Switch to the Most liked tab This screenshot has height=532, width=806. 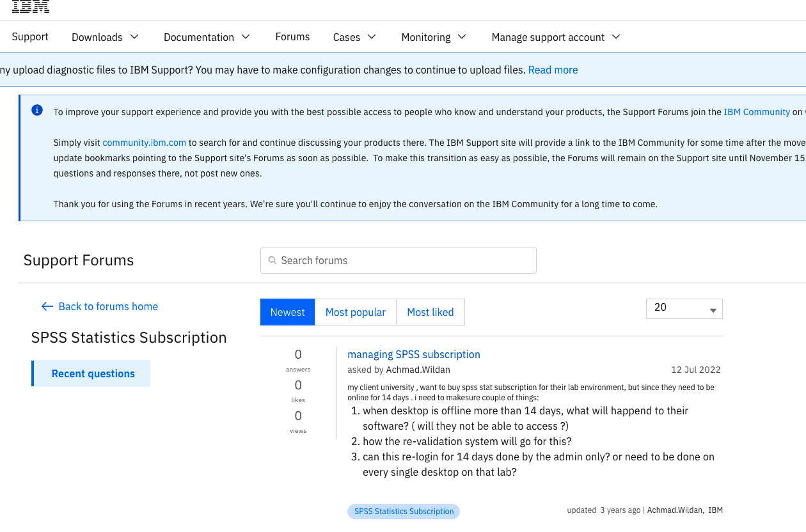(431, 312)
